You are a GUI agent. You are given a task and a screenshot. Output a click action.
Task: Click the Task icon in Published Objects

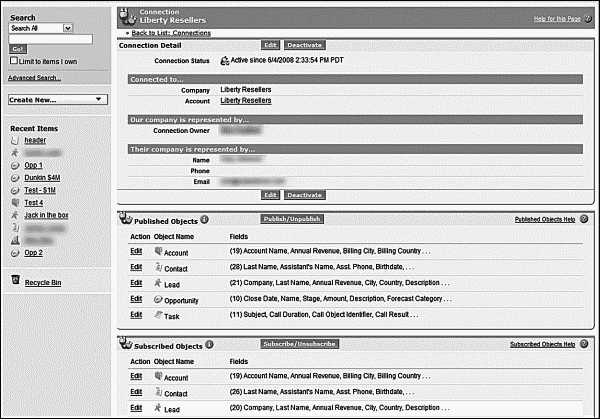tap(158, 314)
